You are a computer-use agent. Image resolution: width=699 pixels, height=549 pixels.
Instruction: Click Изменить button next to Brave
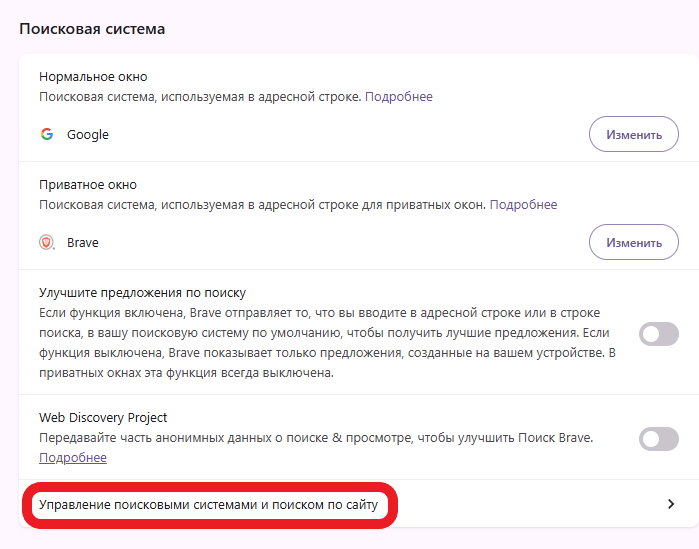633,242
